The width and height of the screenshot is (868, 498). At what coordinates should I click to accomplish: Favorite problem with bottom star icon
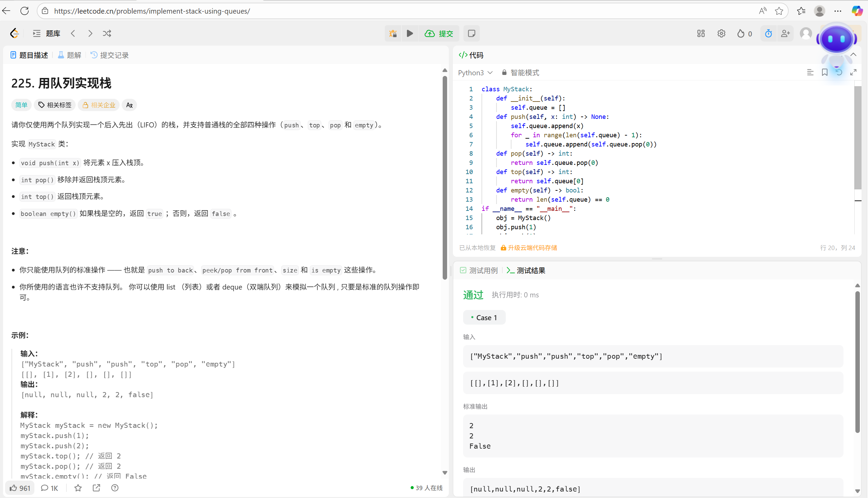pyautogui.click(x=78, y=488)
